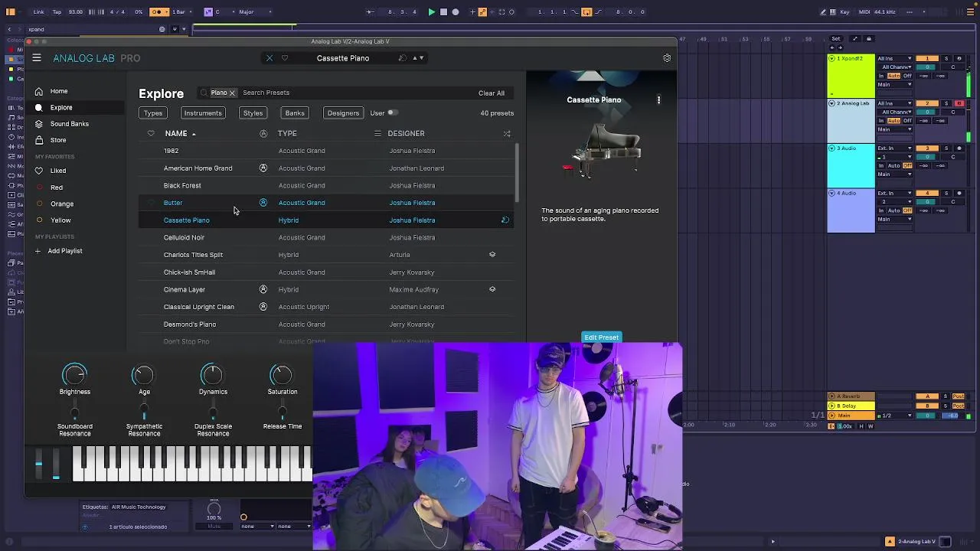This screenshot has width=980, height=551.
Task: Collapse the 4 Audio track
Action: click(x=831, y=194)
